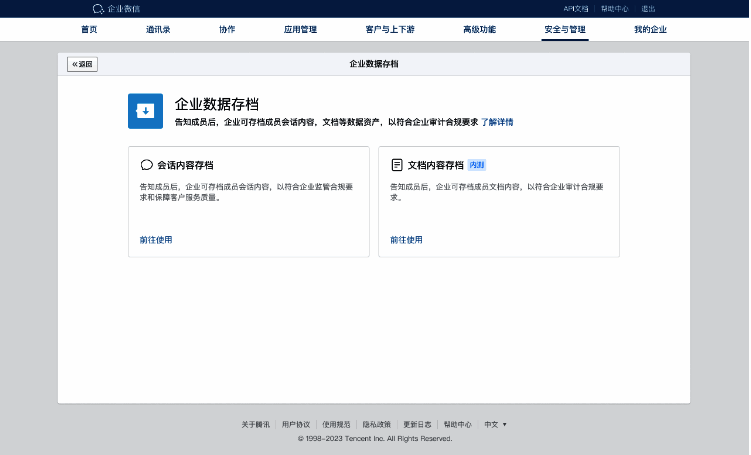
Task: Click the 文档内容存档 card title
Action: coord(435,165)
